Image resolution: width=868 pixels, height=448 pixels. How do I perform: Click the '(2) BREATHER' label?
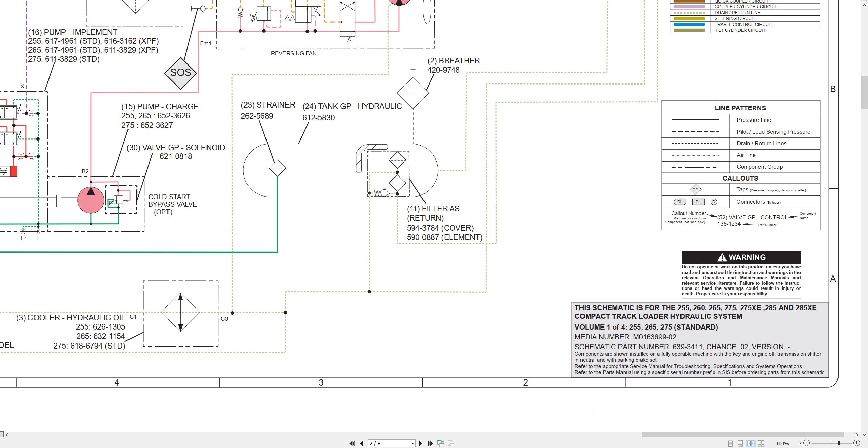pos(453,61)
